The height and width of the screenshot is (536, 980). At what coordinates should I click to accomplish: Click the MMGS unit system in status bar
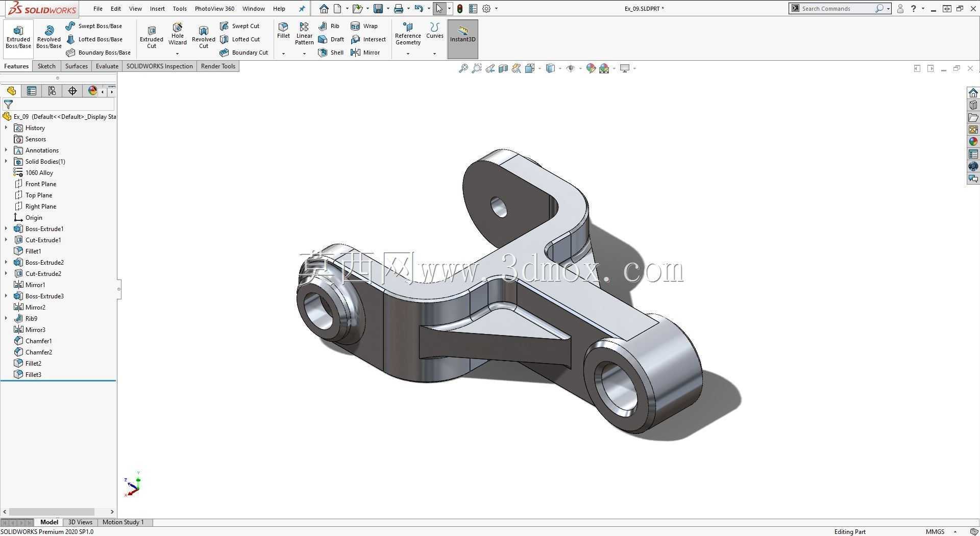point(935,531)
